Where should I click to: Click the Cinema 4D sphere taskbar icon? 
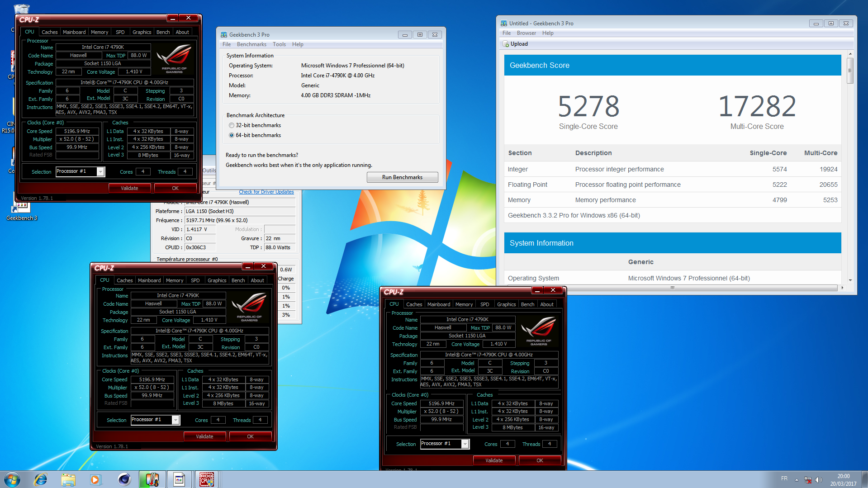click(x=123, y=479)
